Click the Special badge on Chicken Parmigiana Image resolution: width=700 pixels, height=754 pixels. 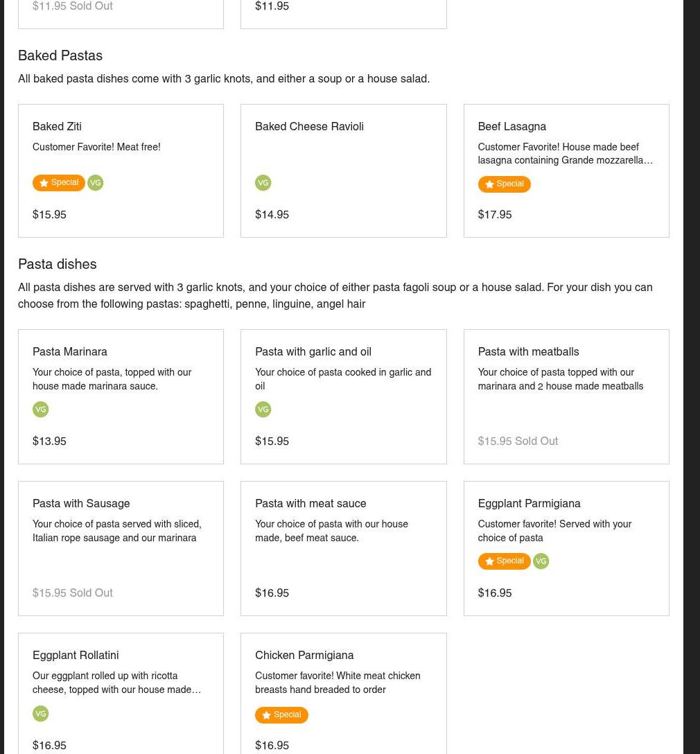(281, 715)
